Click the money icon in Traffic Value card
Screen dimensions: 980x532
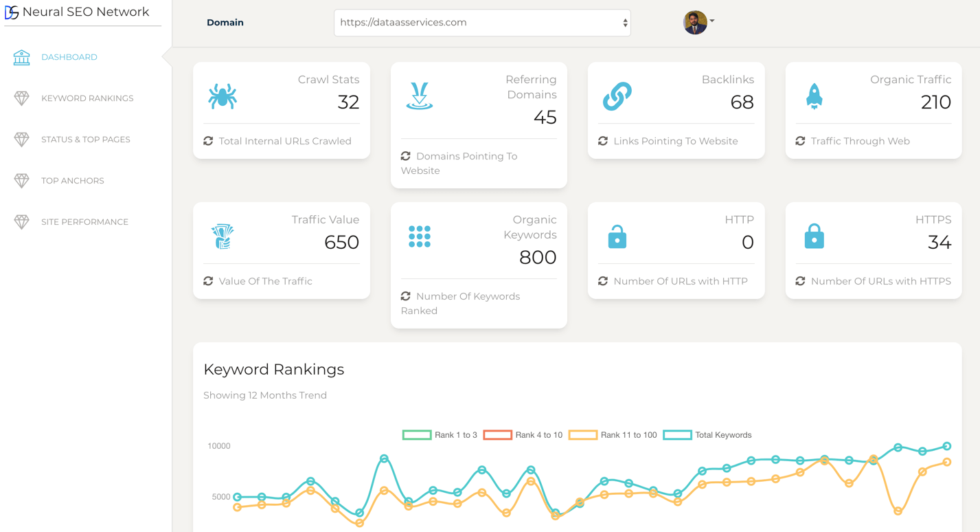tap(223, 236)
